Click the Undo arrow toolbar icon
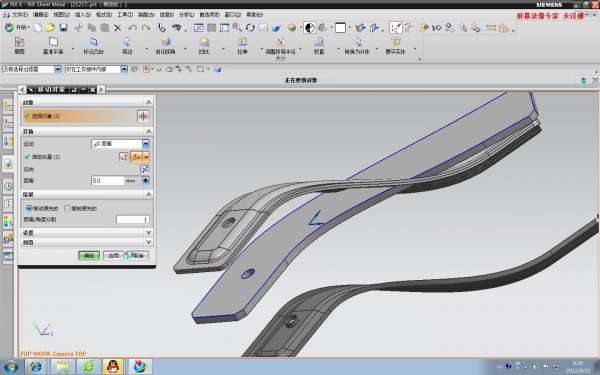 coord(132,28)
